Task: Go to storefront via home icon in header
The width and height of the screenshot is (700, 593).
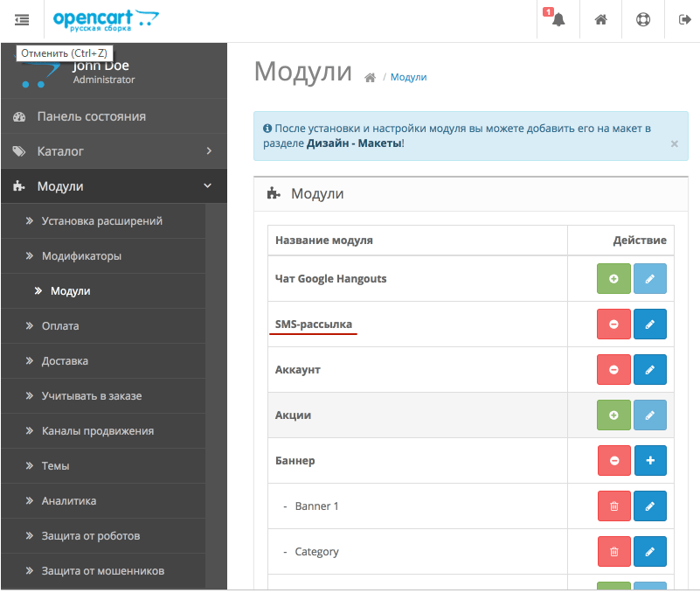Action: [601, 19]
